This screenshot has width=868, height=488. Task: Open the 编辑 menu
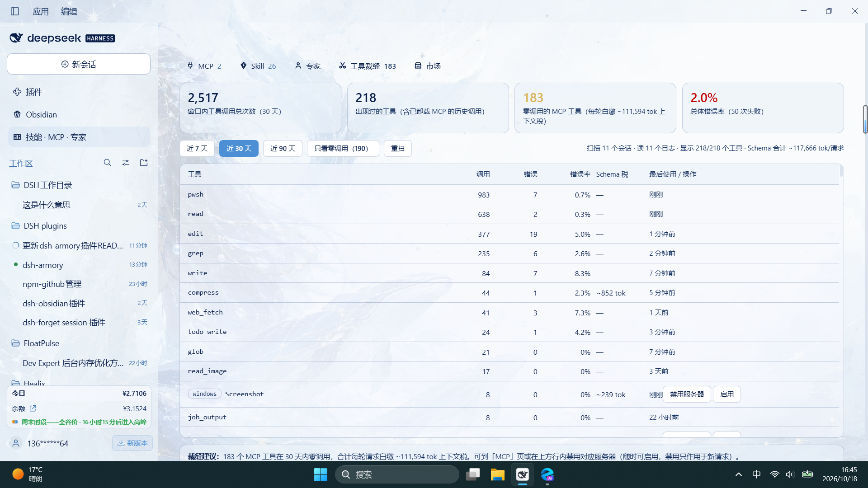coord(69,11)
